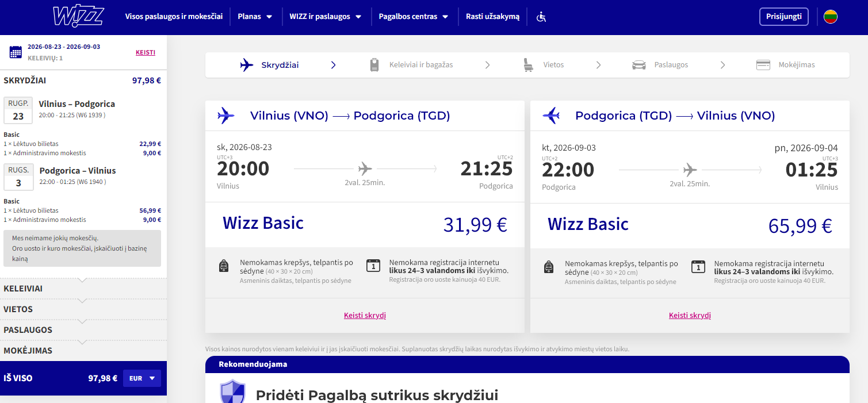Click the RUGS. 3 date box
This screenshot has width=868, height=403.
click(18, 177)
